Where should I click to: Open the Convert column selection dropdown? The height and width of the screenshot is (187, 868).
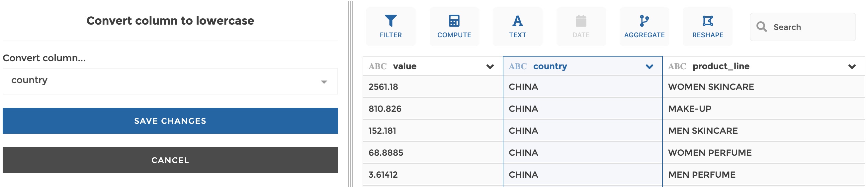click(170, 81)
